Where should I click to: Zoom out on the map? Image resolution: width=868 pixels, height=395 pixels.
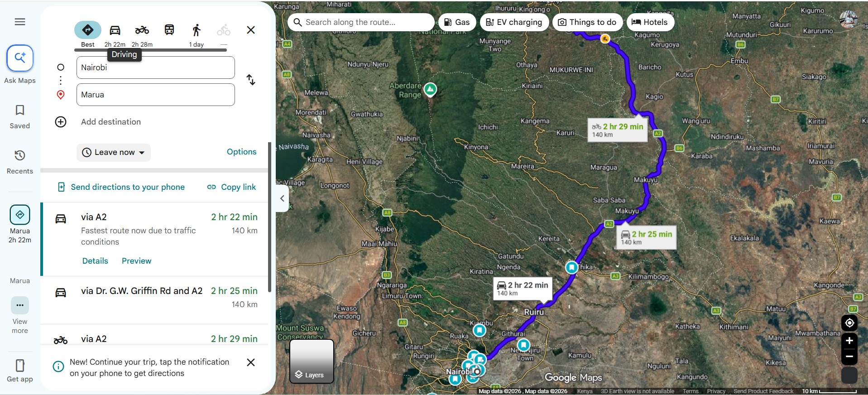point(849,357)
